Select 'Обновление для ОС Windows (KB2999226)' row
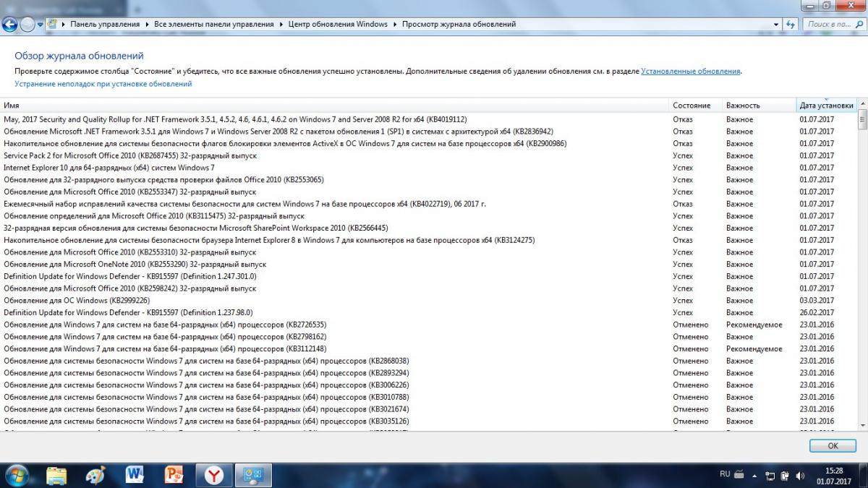Viewport: 868px width, 488px height. pyautogui.click(x=429, y=300)
